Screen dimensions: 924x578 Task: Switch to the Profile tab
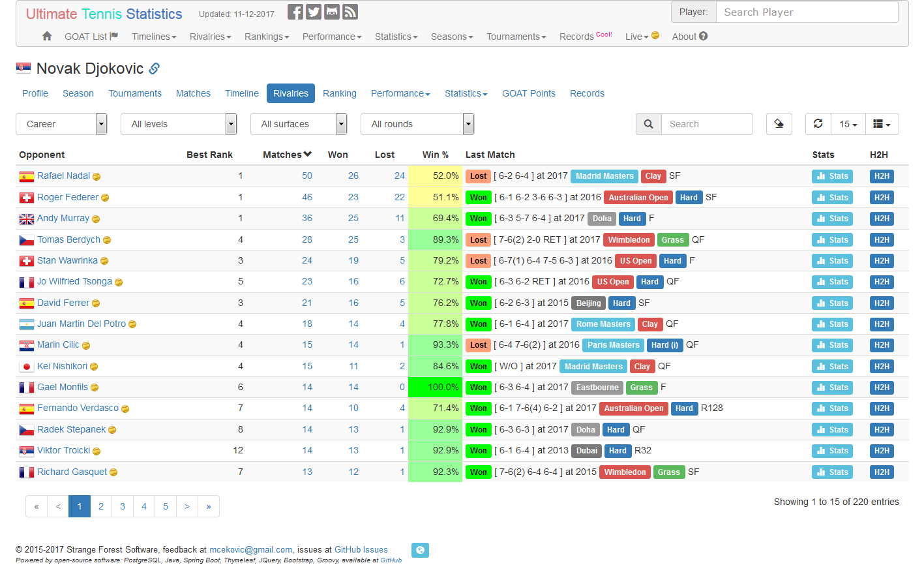pos(35,93)
